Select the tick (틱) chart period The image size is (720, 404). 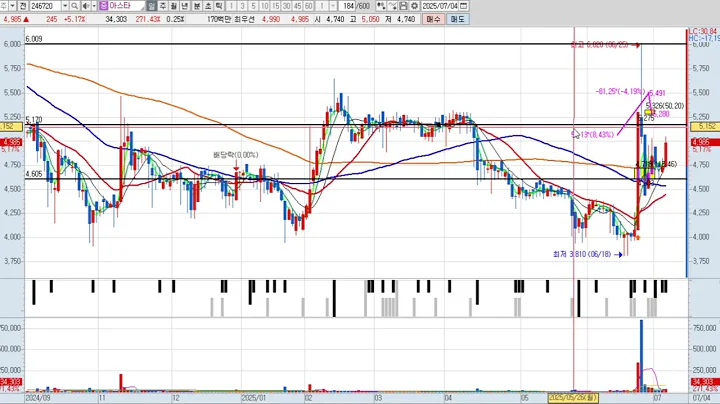(x=219, y=6)
